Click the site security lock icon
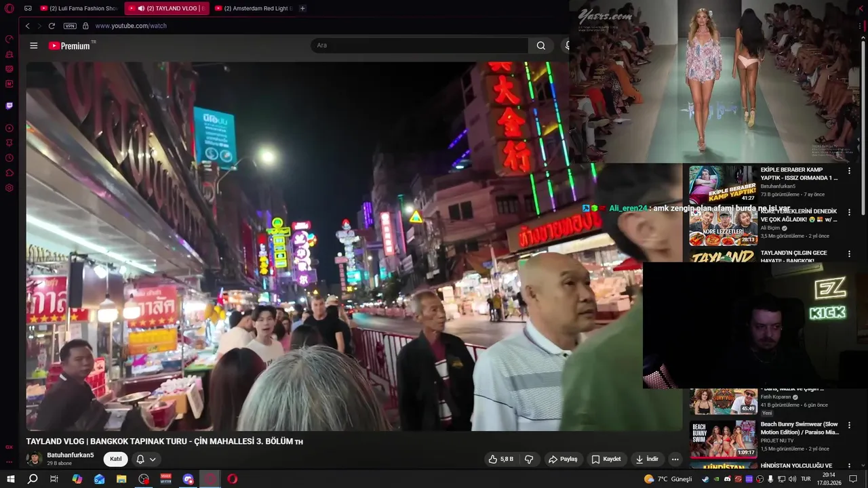The height and width of the screenshot is (488, 868). (85, 26)
